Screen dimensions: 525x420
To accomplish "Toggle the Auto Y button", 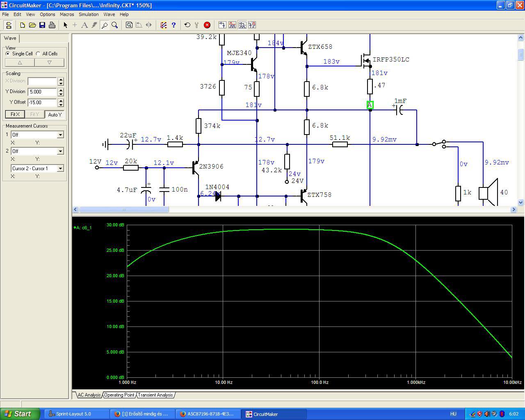I will click(x=55, y=114).
